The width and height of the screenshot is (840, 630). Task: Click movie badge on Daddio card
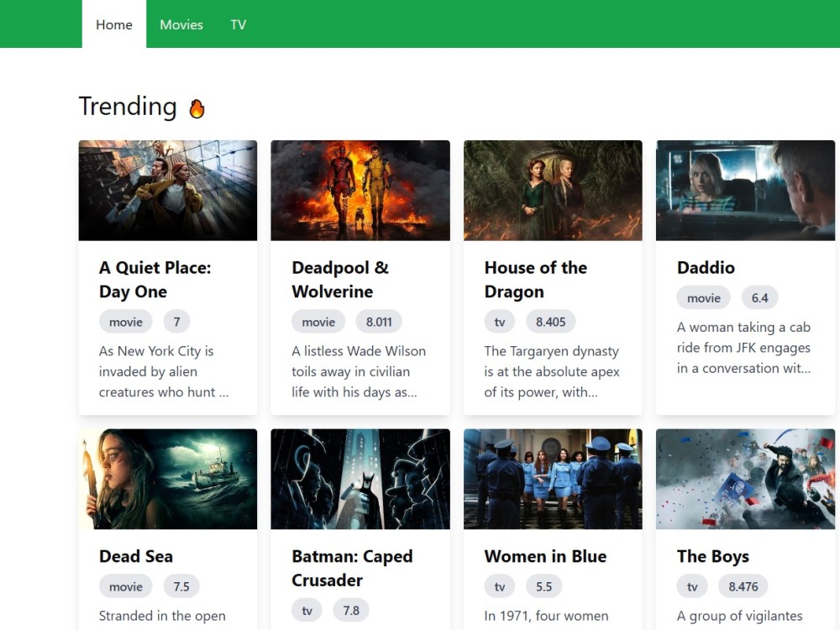[703, 297]
